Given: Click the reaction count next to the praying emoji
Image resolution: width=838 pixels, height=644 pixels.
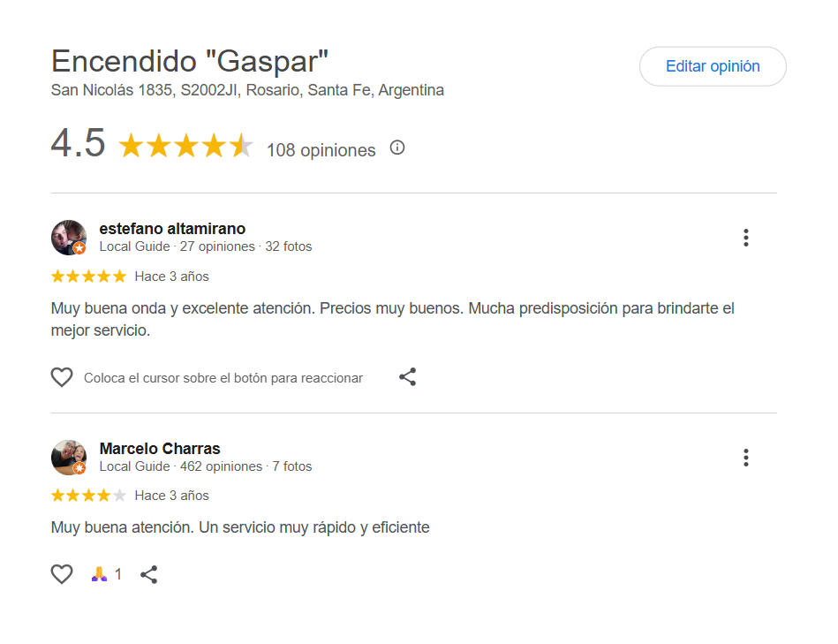Looking at the screenshot, I should click(x=118, y=574).
